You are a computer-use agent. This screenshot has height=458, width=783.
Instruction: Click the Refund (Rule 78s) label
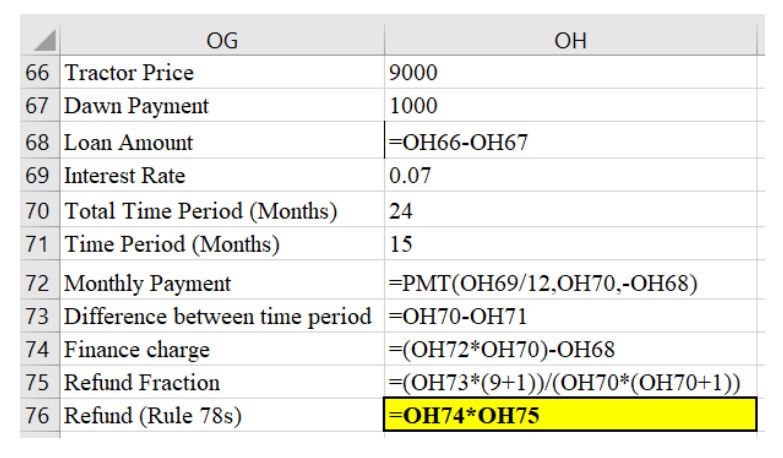(x=221, y=415)
